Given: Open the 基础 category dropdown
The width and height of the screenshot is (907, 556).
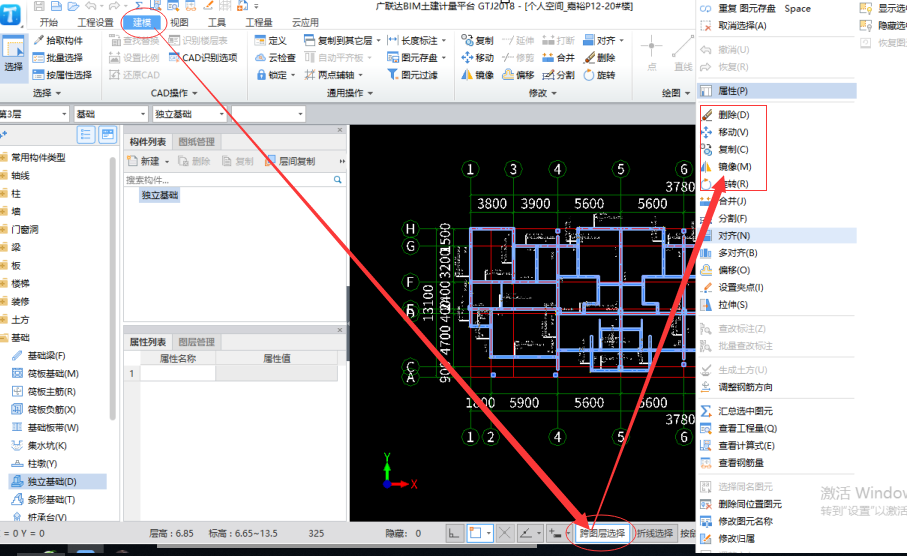Looking at the screenshot, I should click(110, 114).
